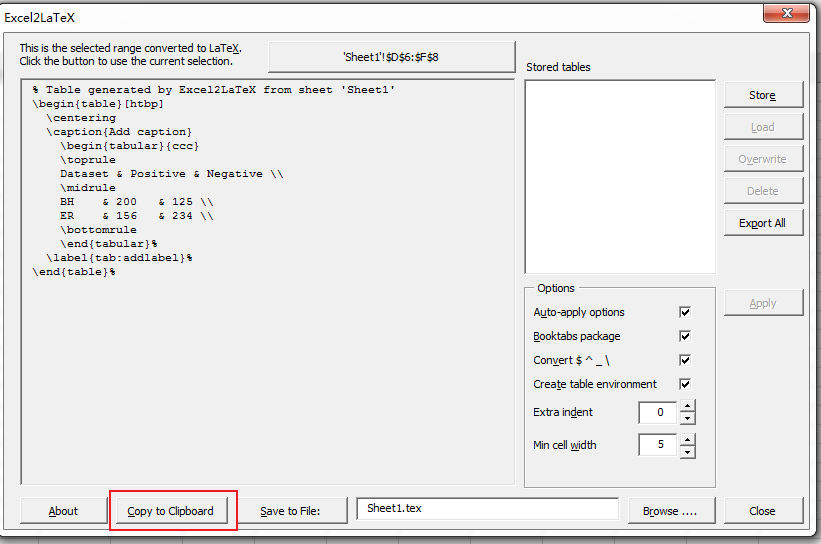Click the \midrule line
This screenshot has width=821, height=544.
click(x=88, y=188)
